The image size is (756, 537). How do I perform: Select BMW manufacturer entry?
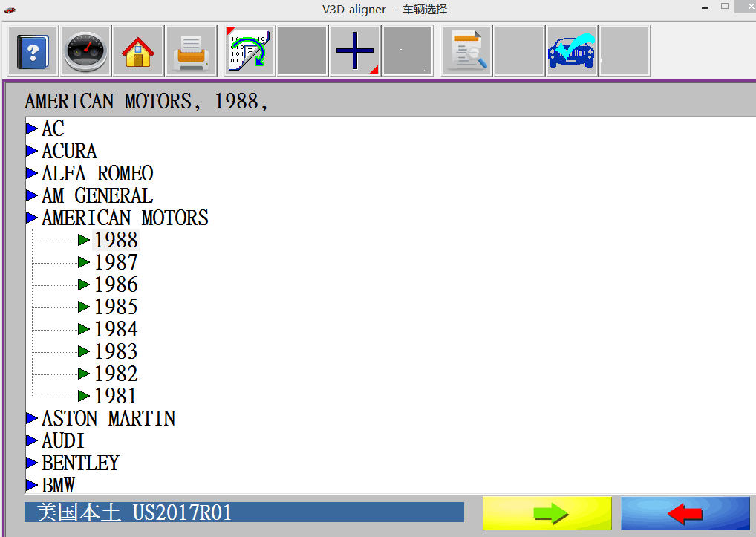click(58, 485)
